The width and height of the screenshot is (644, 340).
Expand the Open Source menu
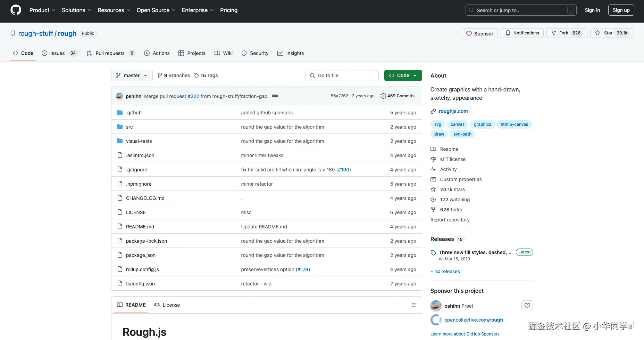pos(156,10)
